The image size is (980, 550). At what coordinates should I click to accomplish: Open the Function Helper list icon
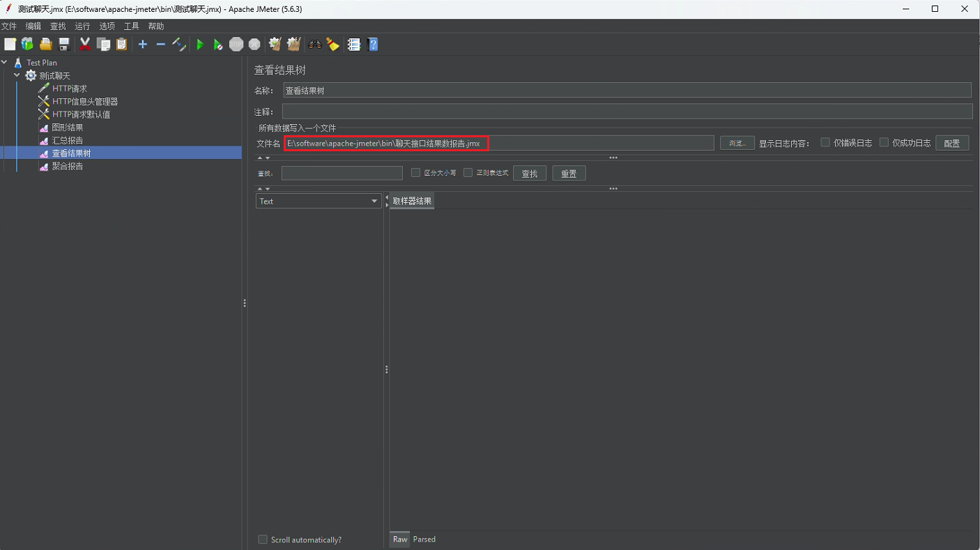tap(354, 45)
